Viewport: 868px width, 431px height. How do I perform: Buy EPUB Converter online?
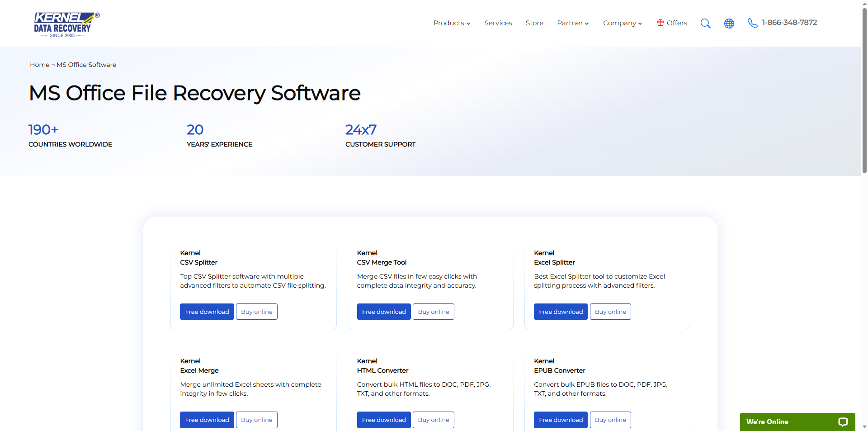point(610,420)
